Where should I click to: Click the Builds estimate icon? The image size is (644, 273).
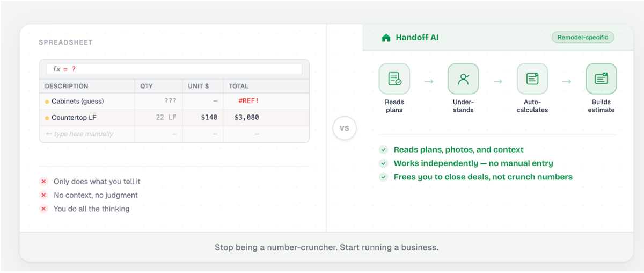tap(601, 79)
